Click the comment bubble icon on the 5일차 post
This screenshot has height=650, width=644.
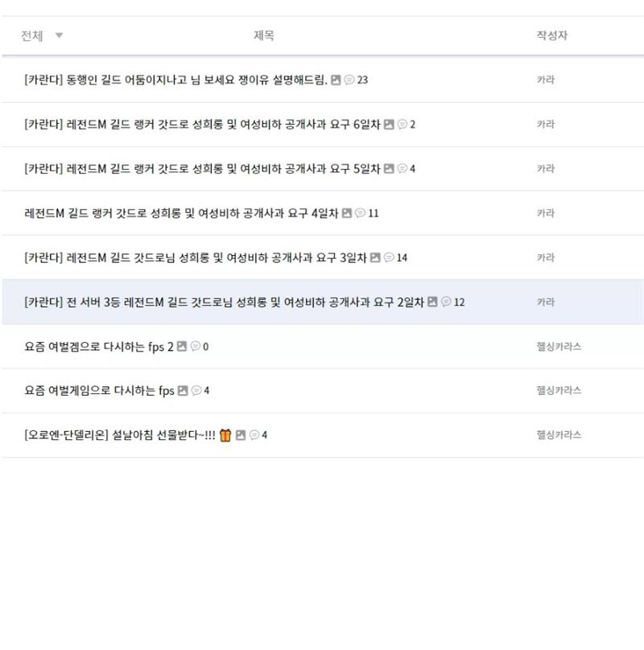pyautogui.click(x=402, y=168)
